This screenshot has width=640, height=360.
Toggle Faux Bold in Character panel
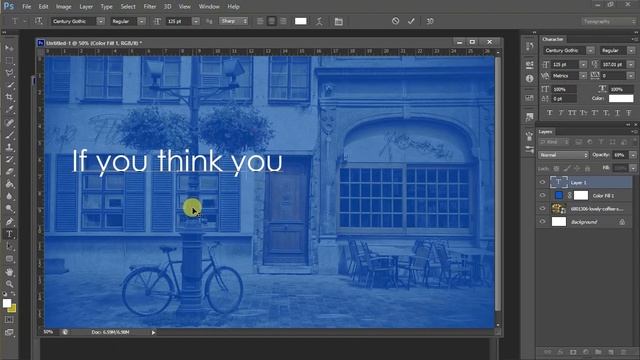[x=549, y=113]
